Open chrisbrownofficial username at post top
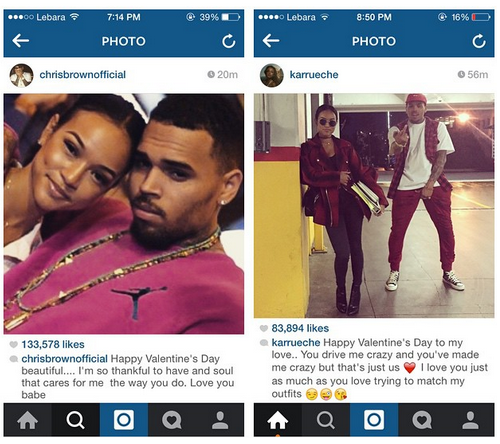 (x=83, y=75)
